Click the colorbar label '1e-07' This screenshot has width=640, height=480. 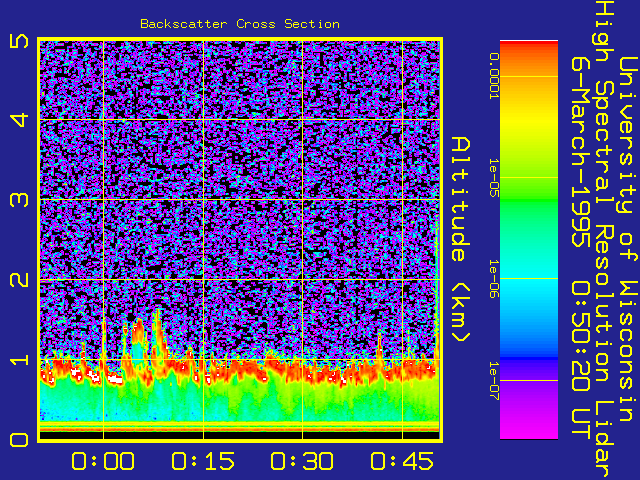click(494, 381)
